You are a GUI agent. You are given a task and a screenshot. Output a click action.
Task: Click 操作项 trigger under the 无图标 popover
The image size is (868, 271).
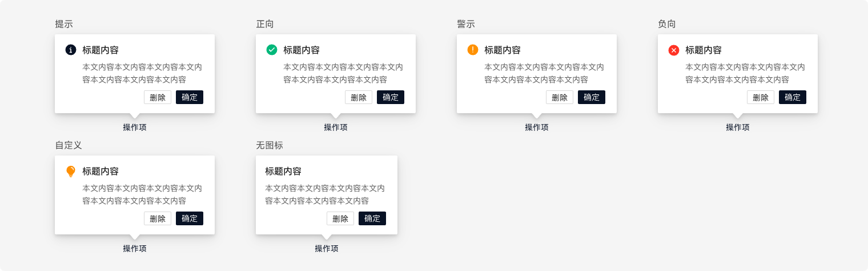click(327, 249)
